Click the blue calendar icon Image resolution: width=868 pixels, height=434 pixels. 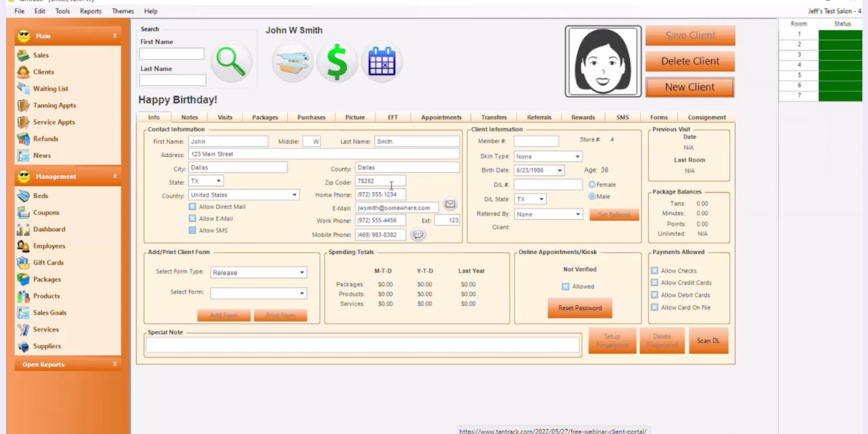[x=381, y=62]
